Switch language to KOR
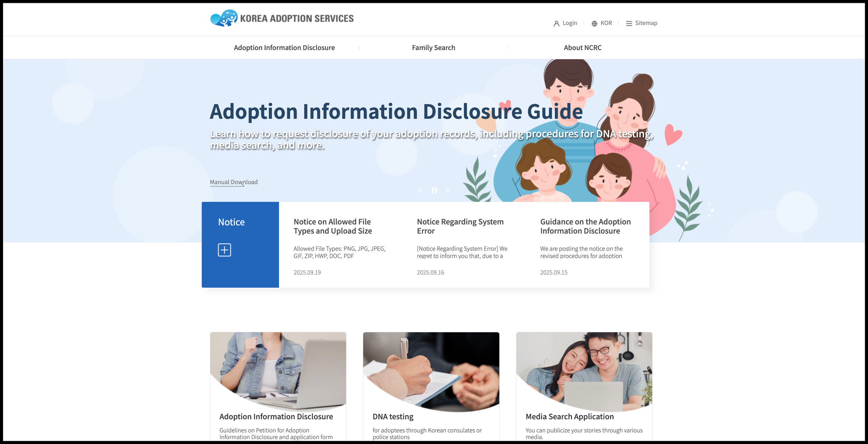This screenshot has width=868, height=444. click(606, 23)
